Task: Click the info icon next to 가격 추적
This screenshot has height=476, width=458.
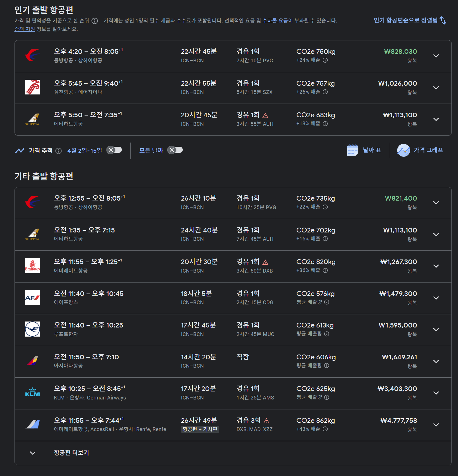Action: tap(58, 151)
